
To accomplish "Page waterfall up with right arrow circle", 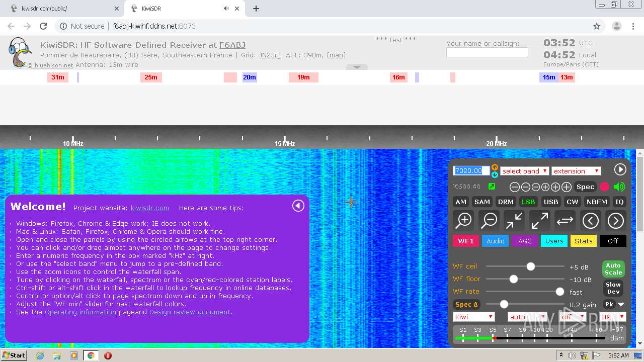I will pos(615,220).
